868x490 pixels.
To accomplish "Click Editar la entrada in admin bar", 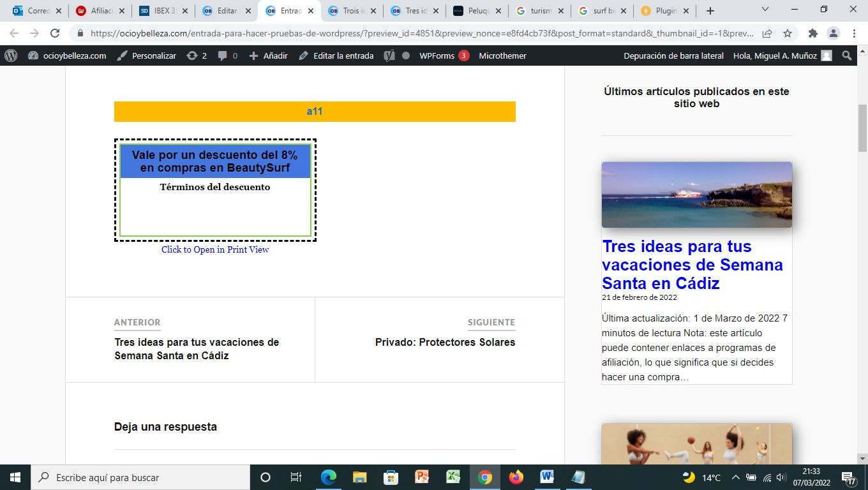I will pos(336,56).
